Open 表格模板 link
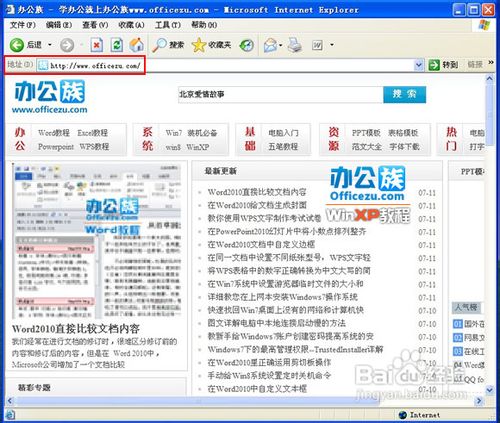 pos(403,133)
